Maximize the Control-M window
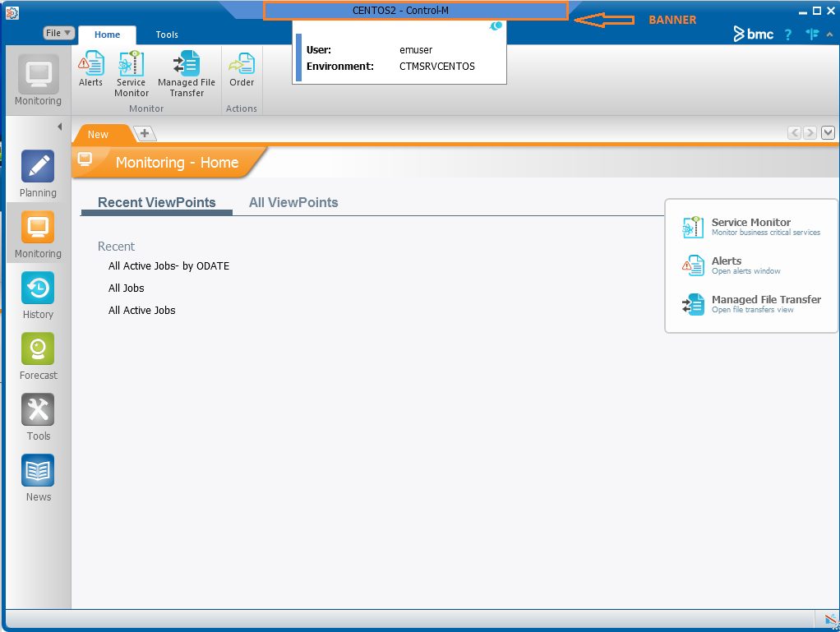 pos(816,11)
